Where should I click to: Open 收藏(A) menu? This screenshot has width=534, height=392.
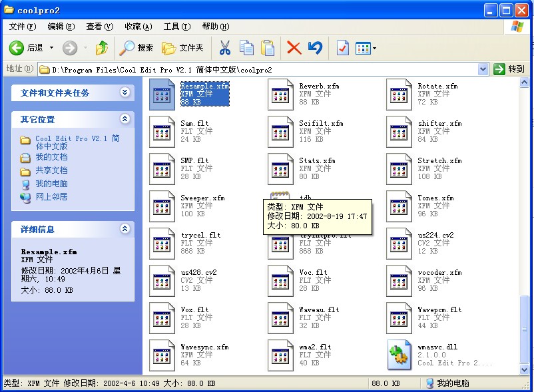pos(138,27)
